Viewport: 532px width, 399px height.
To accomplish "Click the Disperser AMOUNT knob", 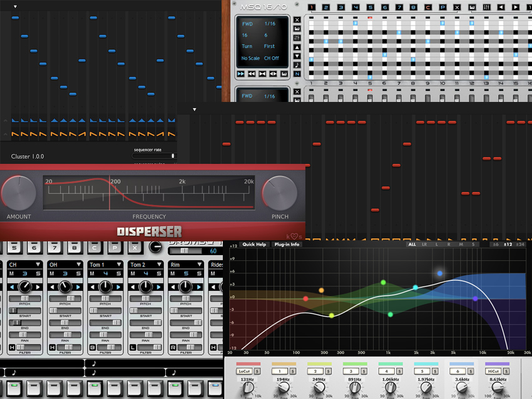I will (x=19, y=193).
